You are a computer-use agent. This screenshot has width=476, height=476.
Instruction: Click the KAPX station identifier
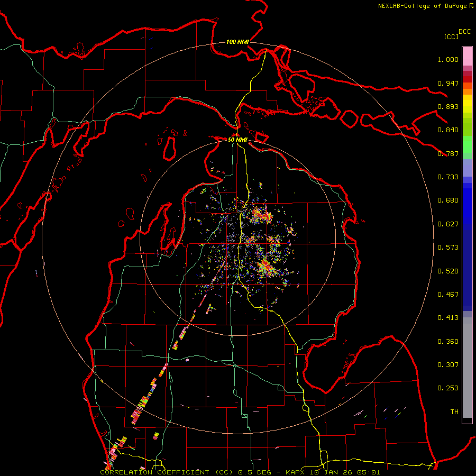(296, 472)
